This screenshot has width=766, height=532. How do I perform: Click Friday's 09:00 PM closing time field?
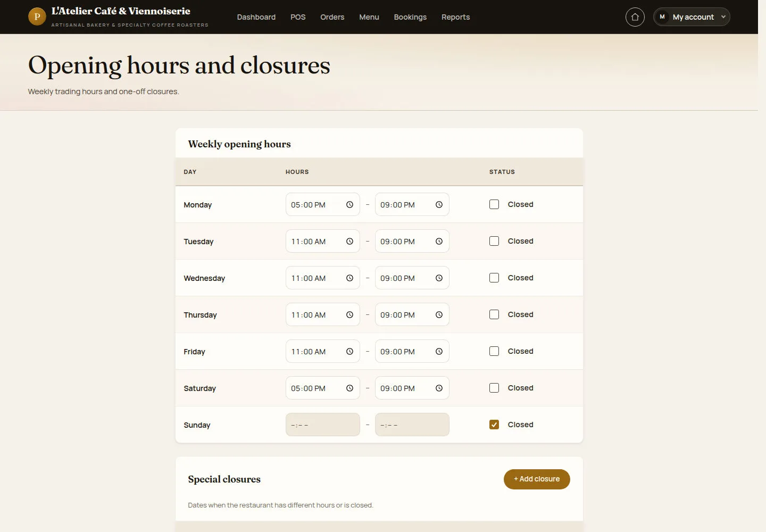[412, 352]
